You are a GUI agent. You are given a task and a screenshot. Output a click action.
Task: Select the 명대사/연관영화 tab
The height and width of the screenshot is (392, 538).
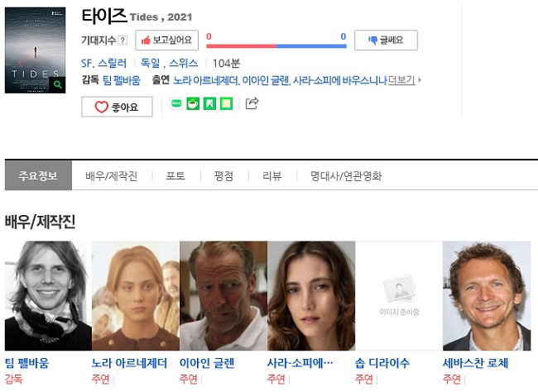346,176
